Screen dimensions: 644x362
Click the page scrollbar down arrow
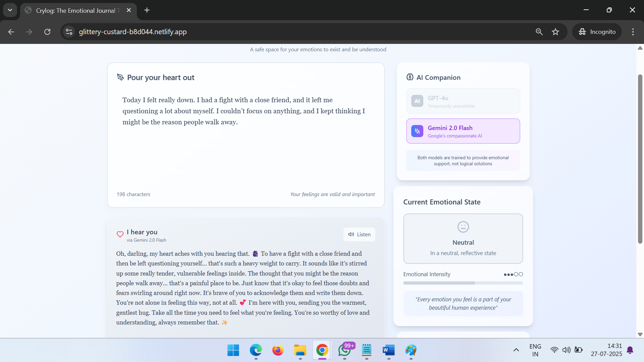pos(640,335)
